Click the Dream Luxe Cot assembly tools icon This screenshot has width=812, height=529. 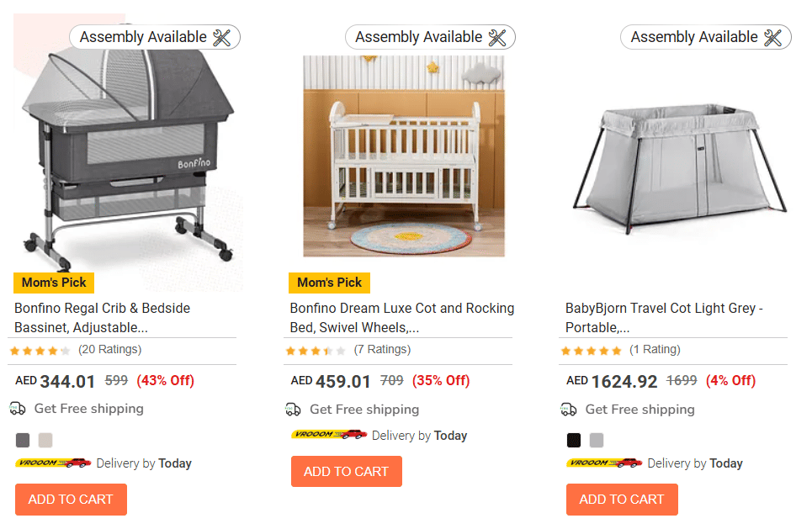pos(497,37)
